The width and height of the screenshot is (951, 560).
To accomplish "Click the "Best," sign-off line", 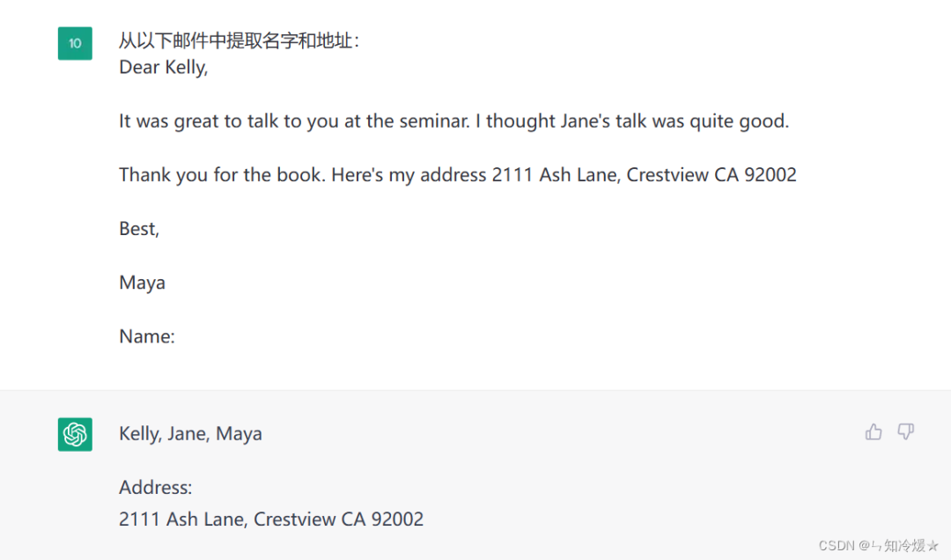I will tap(139, 229).
